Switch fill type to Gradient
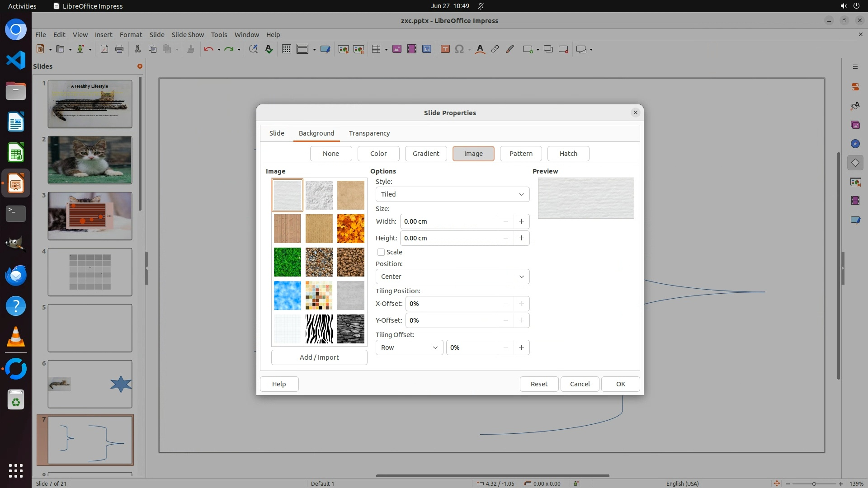This screenshot has width=868, height=488. pos(425,154)
